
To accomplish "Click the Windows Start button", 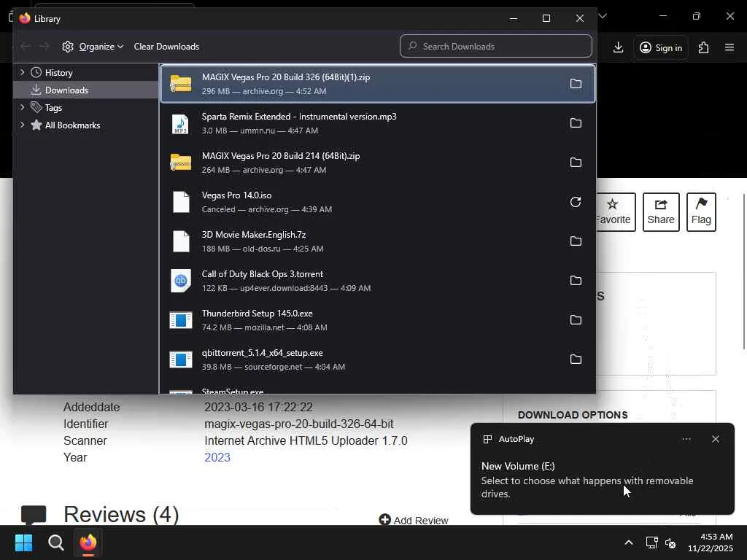I will [23, 542].
